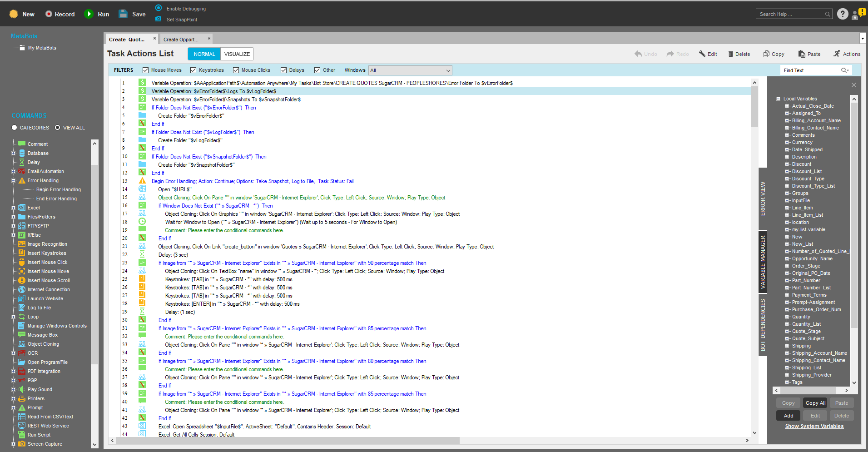
Task: Click the Record icon in top toolbar
Action: (x=49, y=14)
